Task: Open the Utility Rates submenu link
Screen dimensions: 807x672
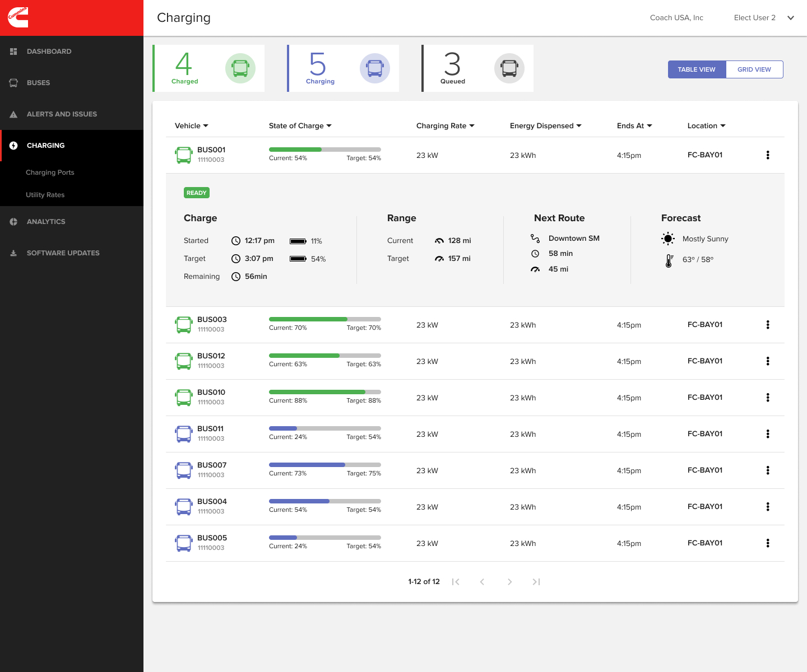Action: click(45, 195)
